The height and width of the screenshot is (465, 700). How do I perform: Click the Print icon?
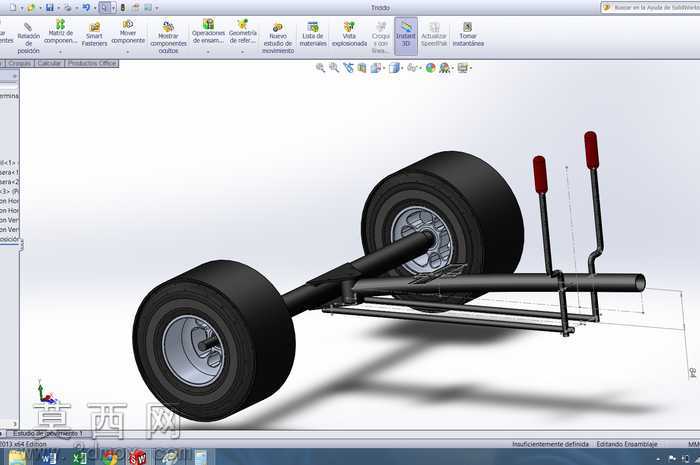click(x=68, y=8)
